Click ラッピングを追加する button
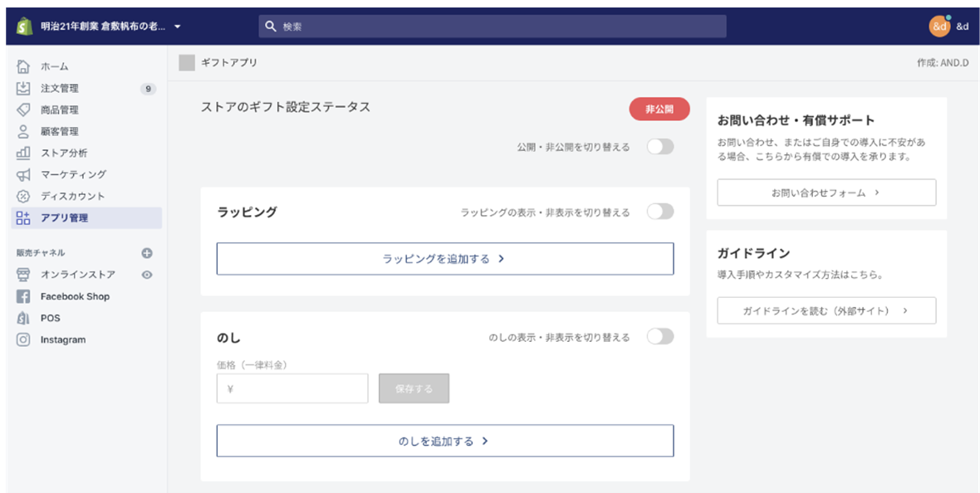980x493 pixels. point(445,259)
